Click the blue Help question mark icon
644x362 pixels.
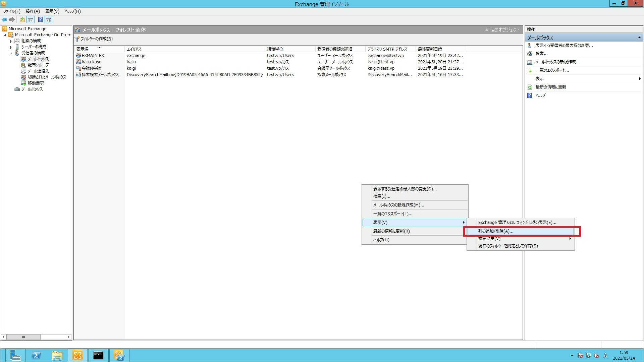40,20
